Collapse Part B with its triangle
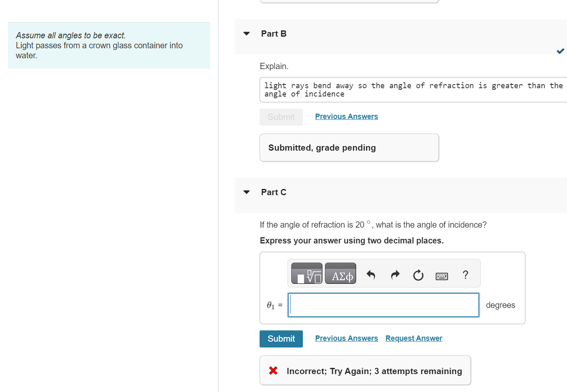Image resolution: width=567 pixels, height=392 pixels. coord(247,34)
